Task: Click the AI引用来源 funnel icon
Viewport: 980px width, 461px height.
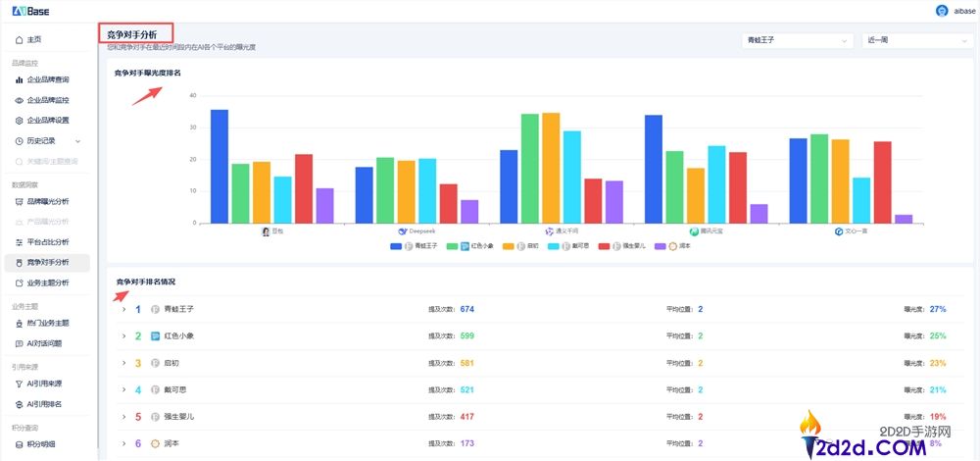Action: pyautogui.click(x=19, y=384)
